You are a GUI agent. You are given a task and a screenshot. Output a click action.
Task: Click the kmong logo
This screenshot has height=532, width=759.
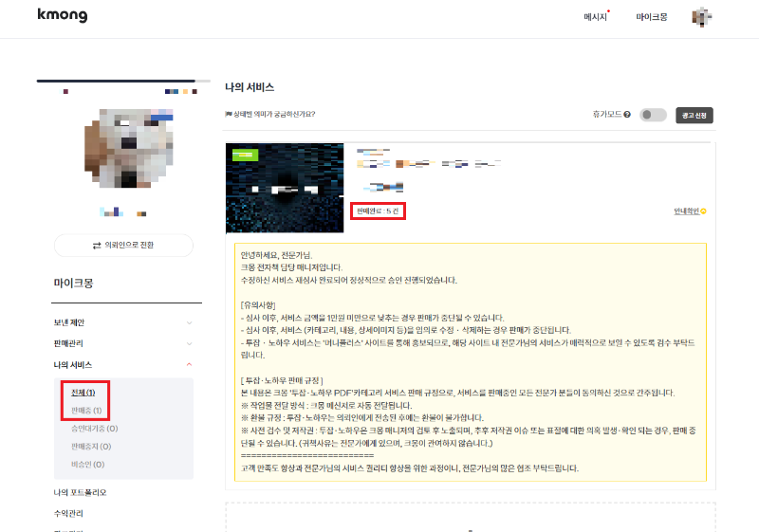coord(63,15)
